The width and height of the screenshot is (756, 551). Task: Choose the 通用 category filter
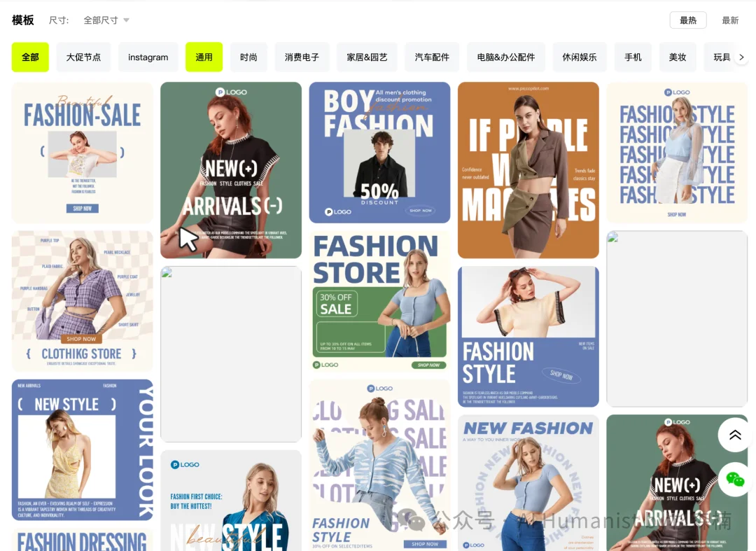[x=204, y=57]
